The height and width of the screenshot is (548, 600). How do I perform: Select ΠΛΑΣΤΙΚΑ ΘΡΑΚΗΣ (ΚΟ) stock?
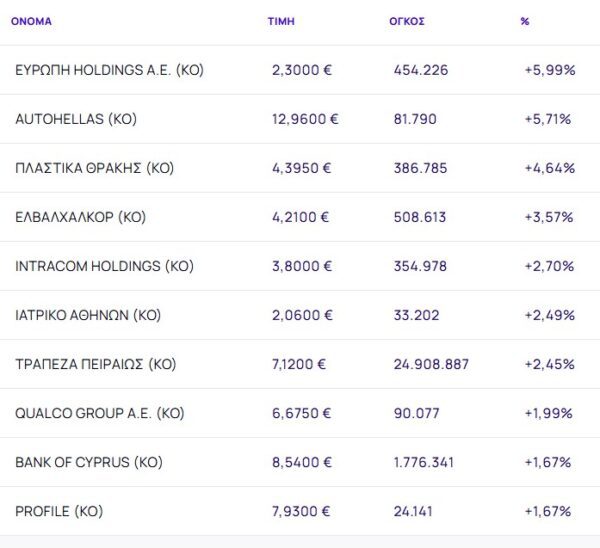pos(95,168)
